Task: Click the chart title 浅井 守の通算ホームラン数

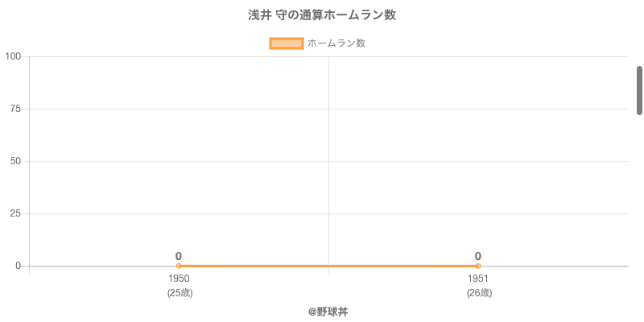Action: (322, 15)
